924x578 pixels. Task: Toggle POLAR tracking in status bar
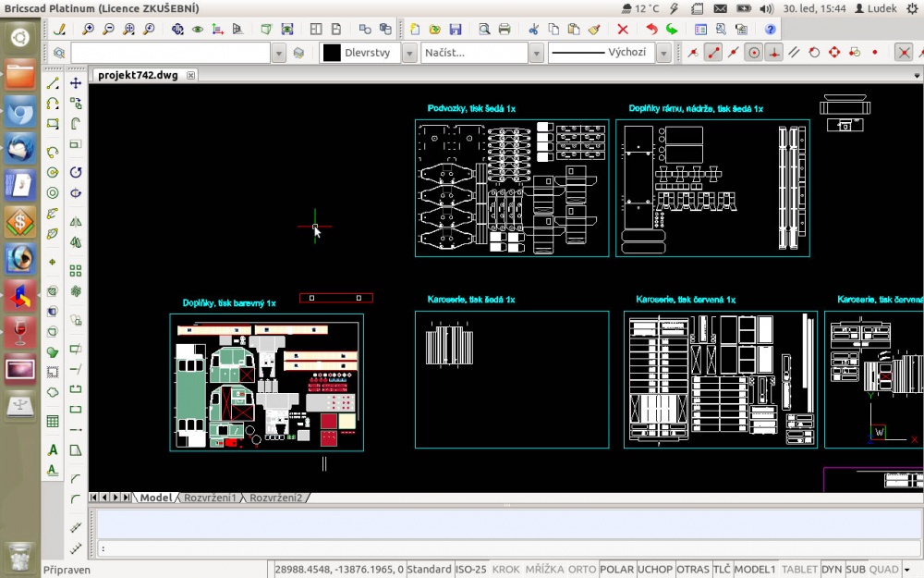pos(616,569)
